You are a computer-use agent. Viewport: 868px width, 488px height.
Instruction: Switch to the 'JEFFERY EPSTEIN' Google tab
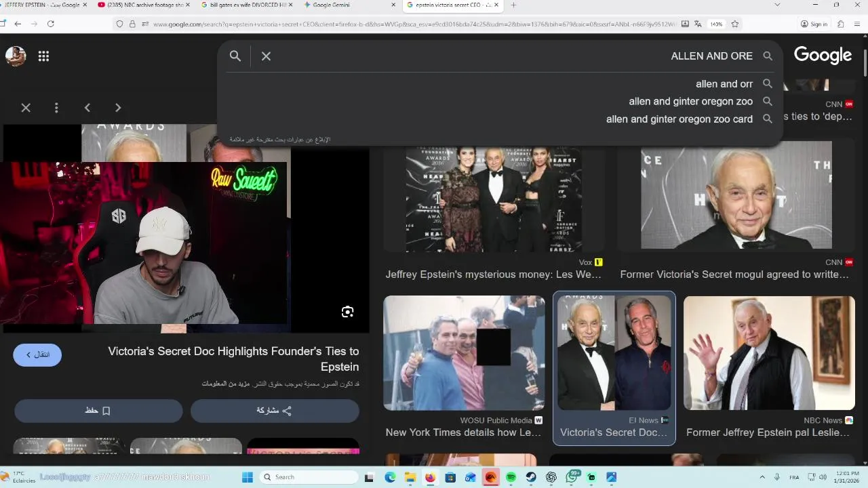coord(42,5)
